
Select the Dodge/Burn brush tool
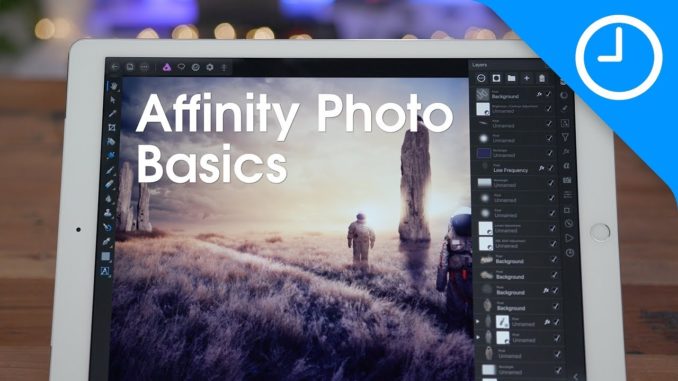tap(109, 199)
